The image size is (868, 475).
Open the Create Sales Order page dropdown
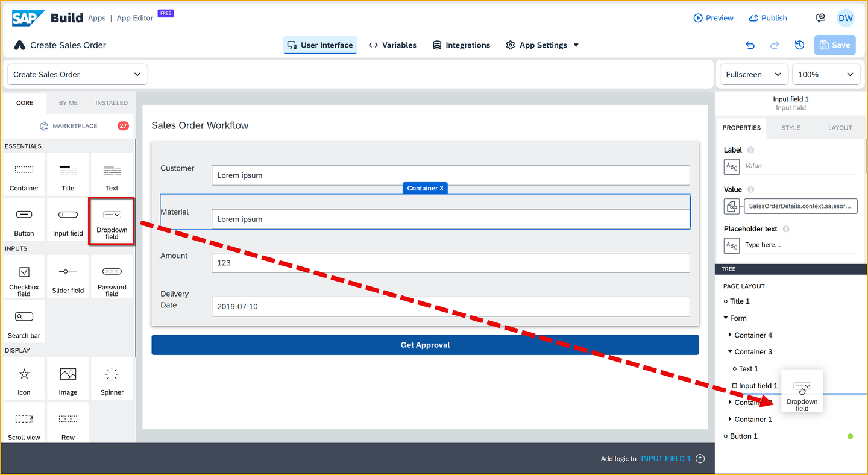77,74
